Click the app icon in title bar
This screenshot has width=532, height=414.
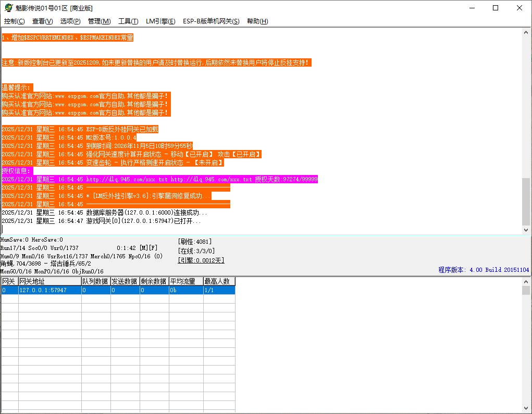click(x=8, y=8)
